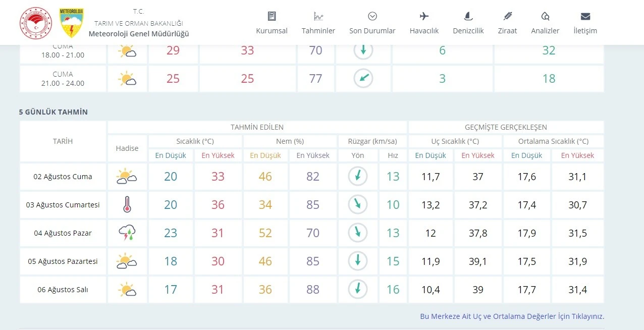This screenshot has width=644, height=330.
Task: Click the İletişim envelope icon
Action: pos(585,16)
